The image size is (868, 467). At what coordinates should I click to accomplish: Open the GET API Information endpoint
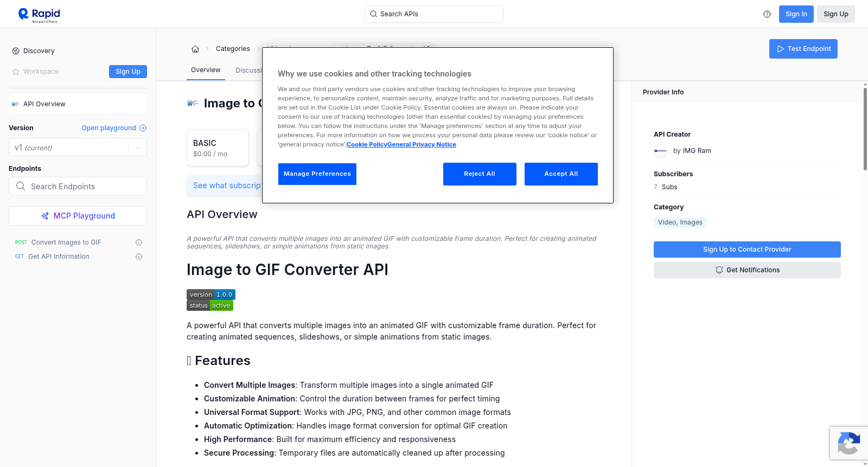[59, 257]
